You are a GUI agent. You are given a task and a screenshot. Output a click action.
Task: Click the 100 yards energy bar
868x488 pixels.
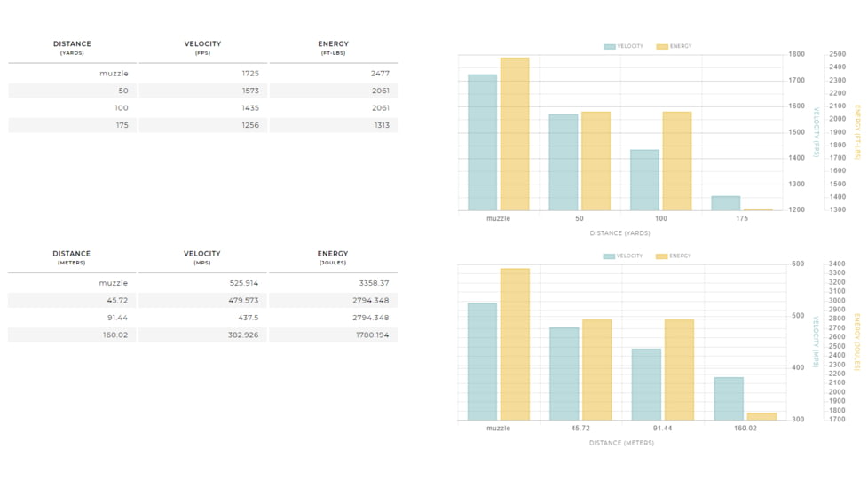[677, 161]
